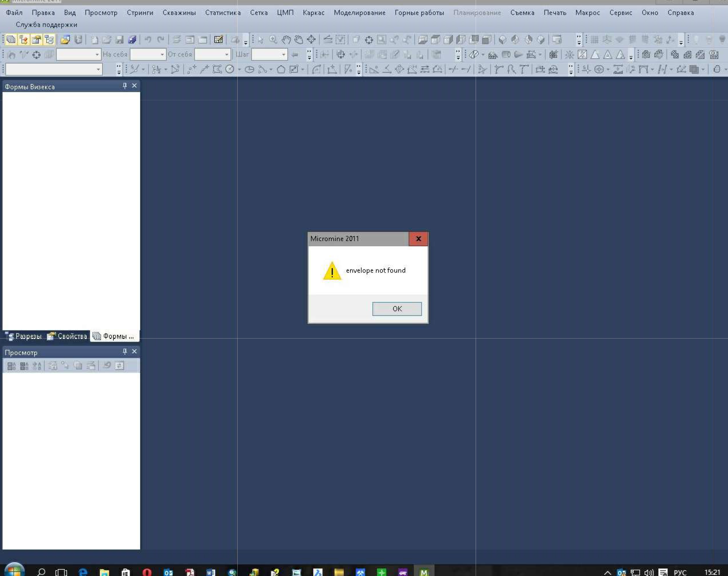Open the Шаг dropdown list
The height and width of the screenshot is (576, 728).
click(x=283, y=54)
